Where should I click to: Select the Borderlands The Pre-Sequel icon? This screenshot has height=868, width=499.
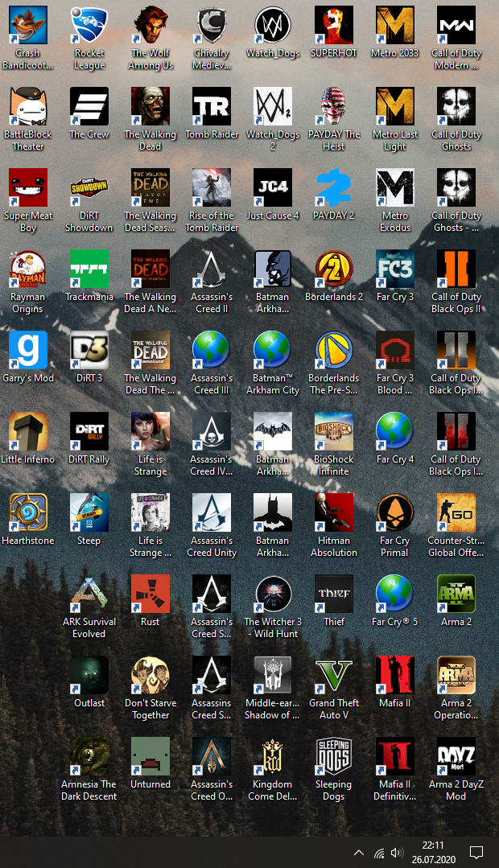click(x=334, y=351)
